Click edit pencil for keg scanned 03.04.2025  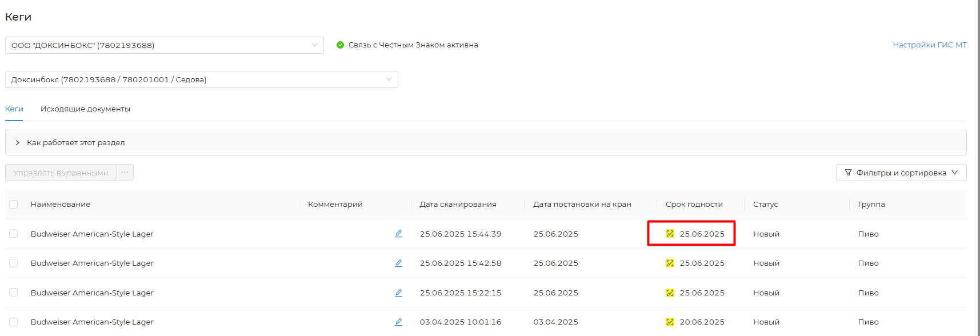[x=398, y=322]
